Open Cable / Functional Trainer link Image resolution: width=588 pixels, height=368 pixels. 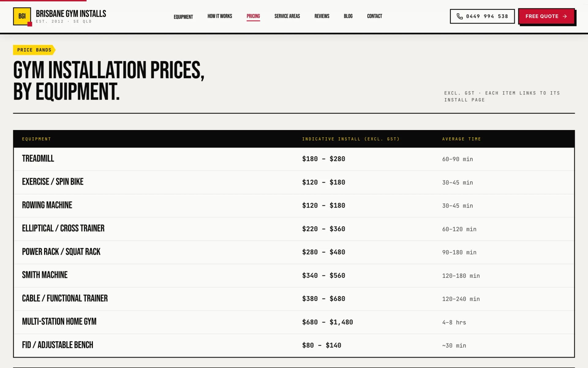[x=65, y=298]
